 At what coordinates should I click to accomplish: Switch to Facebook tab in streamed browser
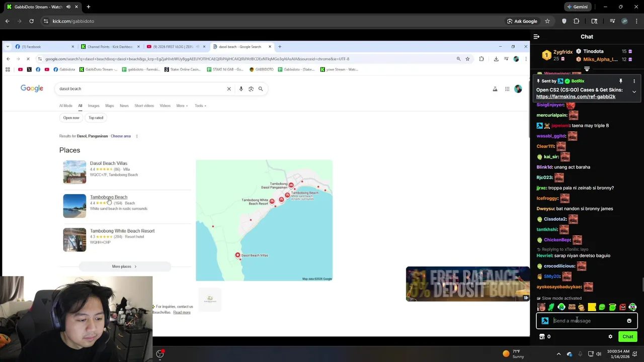45,47
